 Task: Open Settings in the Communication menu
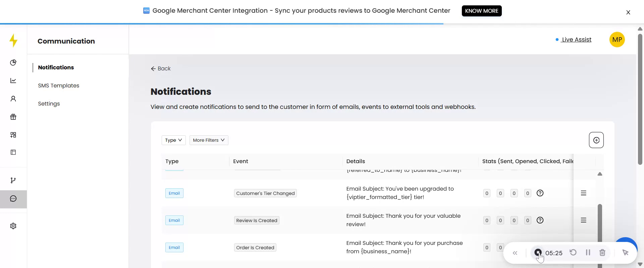pyautogui.click(x=49, y=104)
